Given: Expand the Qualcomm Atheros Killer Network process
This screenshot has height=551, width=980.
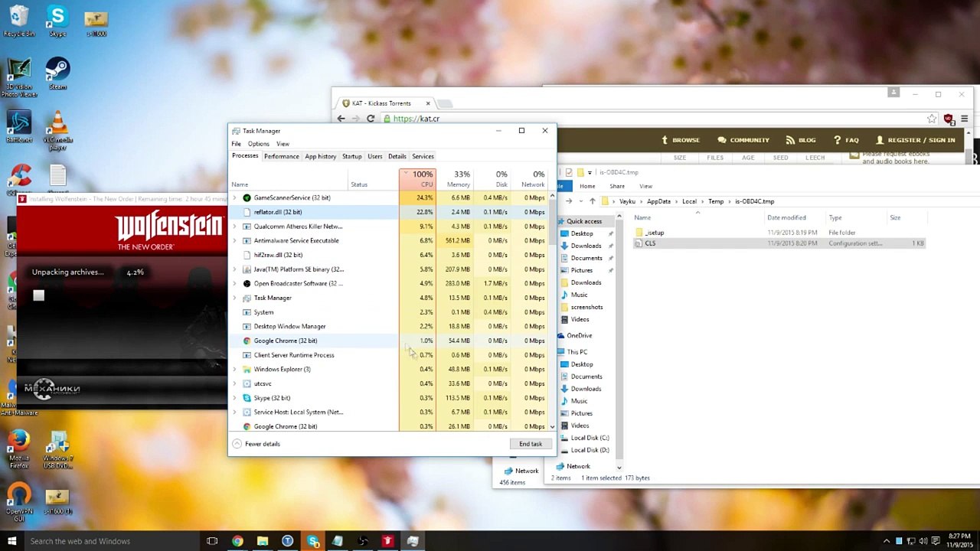Looking at the screenshot, I should point(235,227).
